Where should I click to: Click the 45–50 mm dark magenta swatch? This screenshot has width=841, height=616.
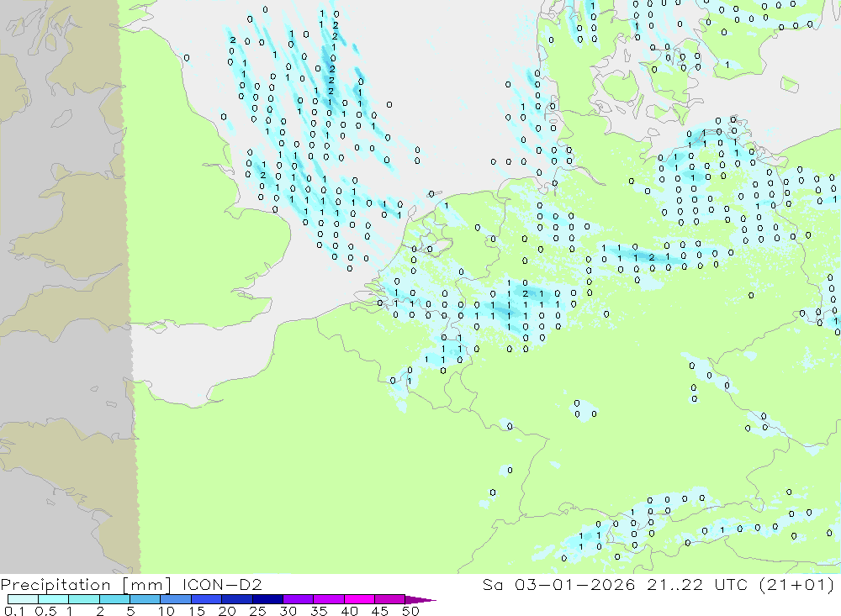coord(390,599)
